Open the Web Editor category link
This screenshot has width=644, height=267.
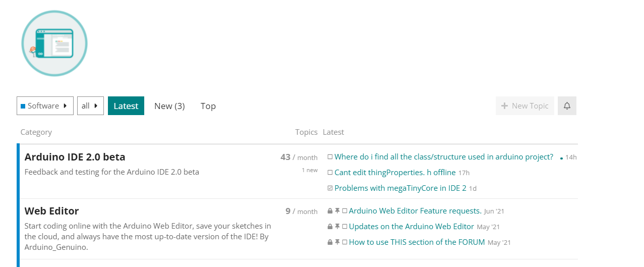point(51,211)
